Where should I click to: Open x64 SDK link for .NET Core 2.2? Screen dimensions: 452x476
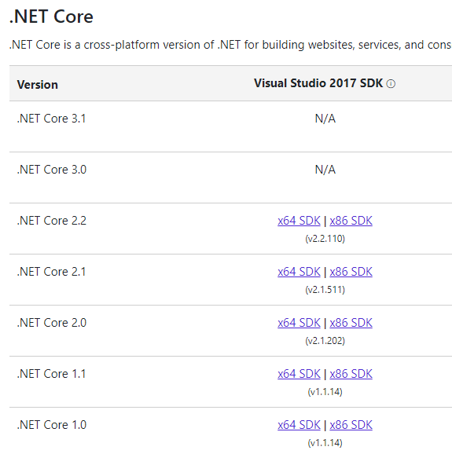[x=299, y=221]
